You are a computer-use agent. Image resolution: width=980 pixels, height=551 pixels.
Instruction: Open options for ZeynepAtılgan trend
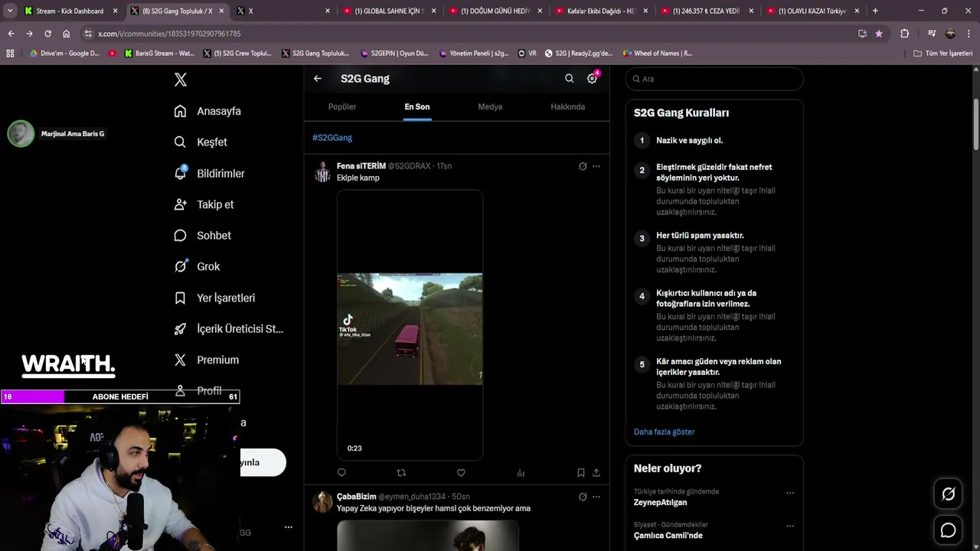coord(790,493)
